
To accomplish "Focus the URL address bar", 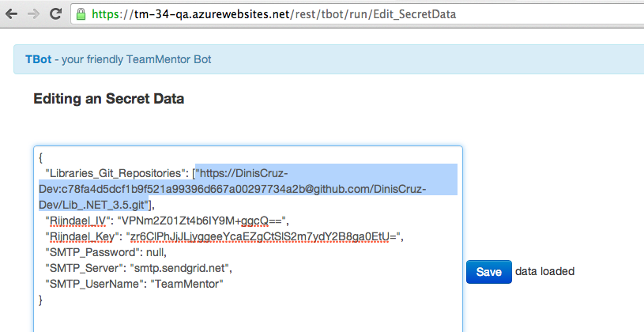I will 316,14.
